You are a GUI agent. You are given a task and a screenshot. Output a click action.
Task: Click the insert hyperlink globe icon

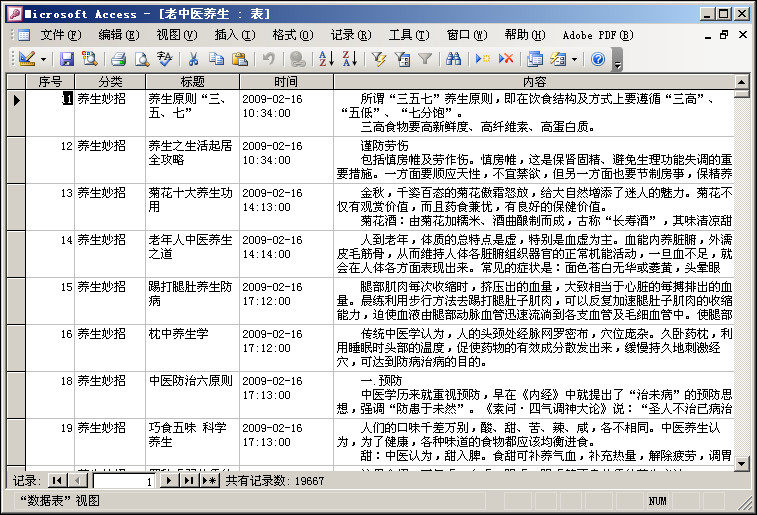click(297, 59)
